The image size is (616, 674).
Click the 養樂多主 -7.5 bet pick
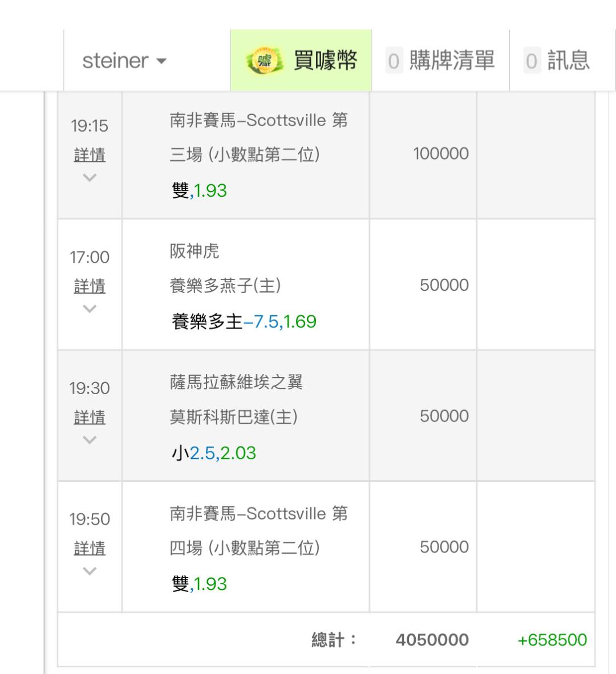click(x=244, y=322)
